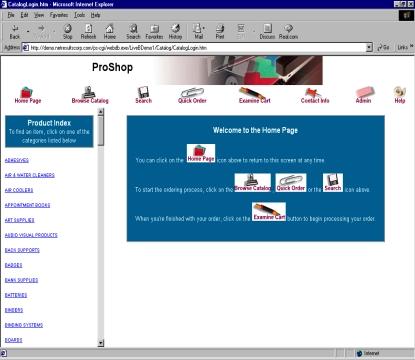Select the BATTERIES category link
This screenshot has width=415, height=360.
pyautogui.click(x=16, y=295)
